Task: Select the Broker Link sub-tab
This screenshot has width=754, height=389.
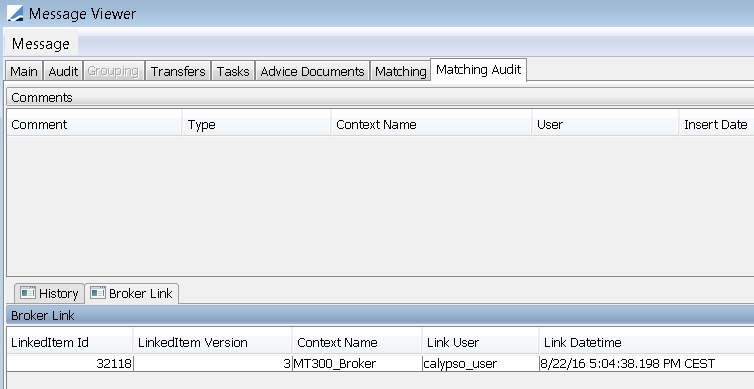Action: [x=132, y=293]
